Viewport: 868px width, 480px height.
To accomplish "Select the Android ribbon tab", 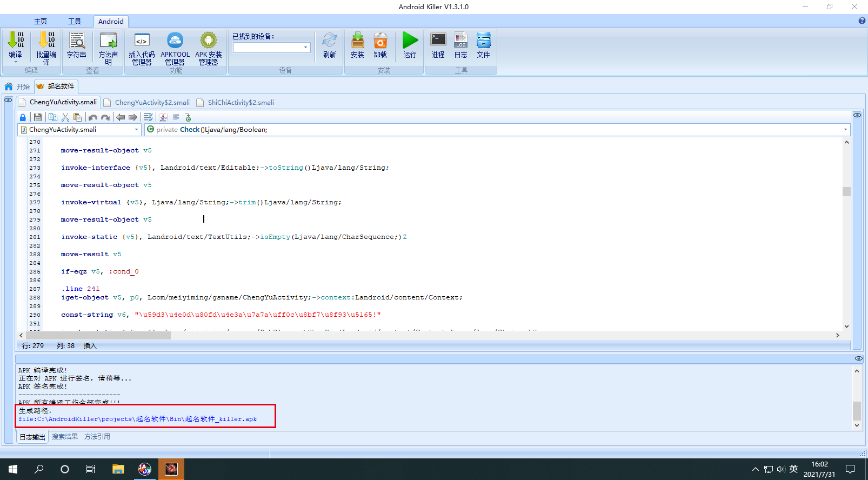I will (111, 21).
